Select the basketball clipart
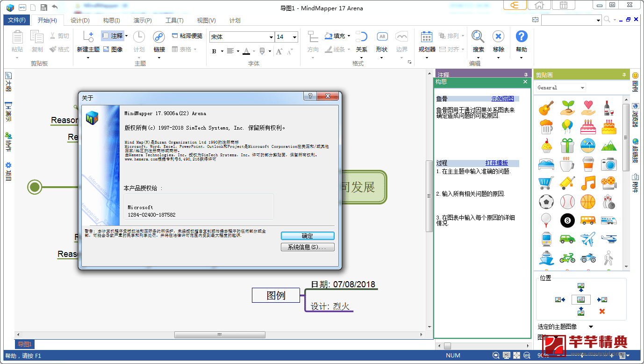 point(588,202)
